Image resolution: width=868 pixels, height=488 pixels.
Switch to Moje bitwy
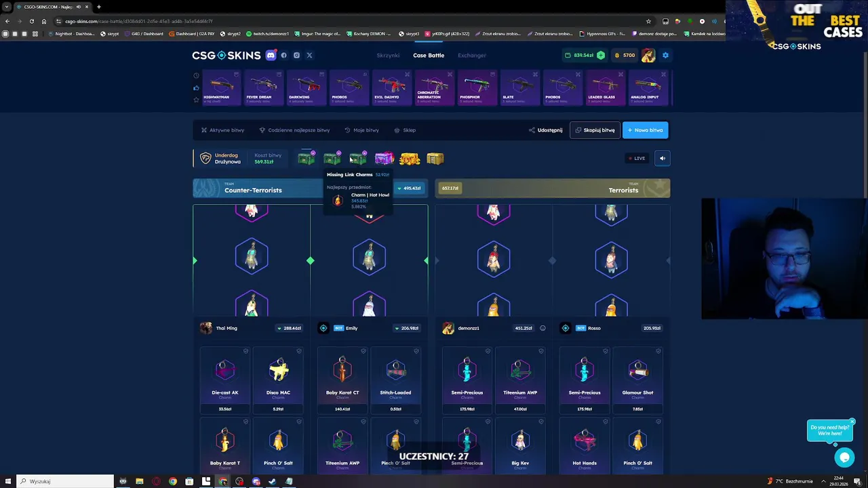tap(361, 130)
